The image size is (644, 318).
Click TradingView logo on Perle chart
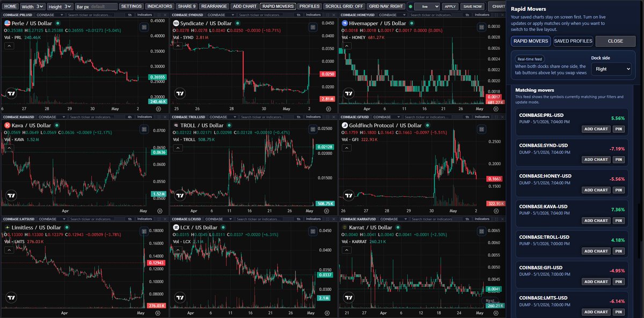(11, 93)
